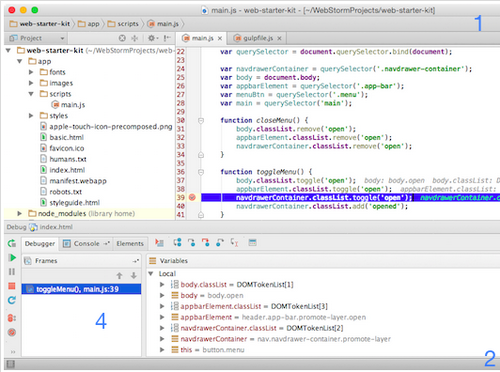Image resolution: width=500 pixels, height=372 pixels.
Task: Close the main.js tab
Action: 220,39
